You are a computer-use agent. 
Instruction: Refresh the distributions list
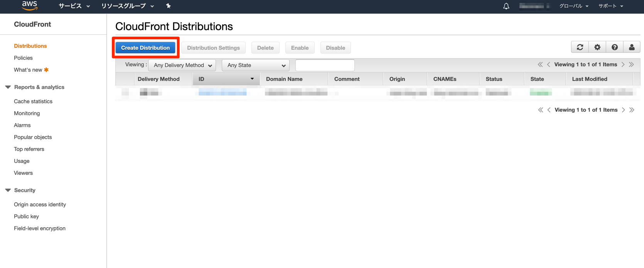point(580,47)
